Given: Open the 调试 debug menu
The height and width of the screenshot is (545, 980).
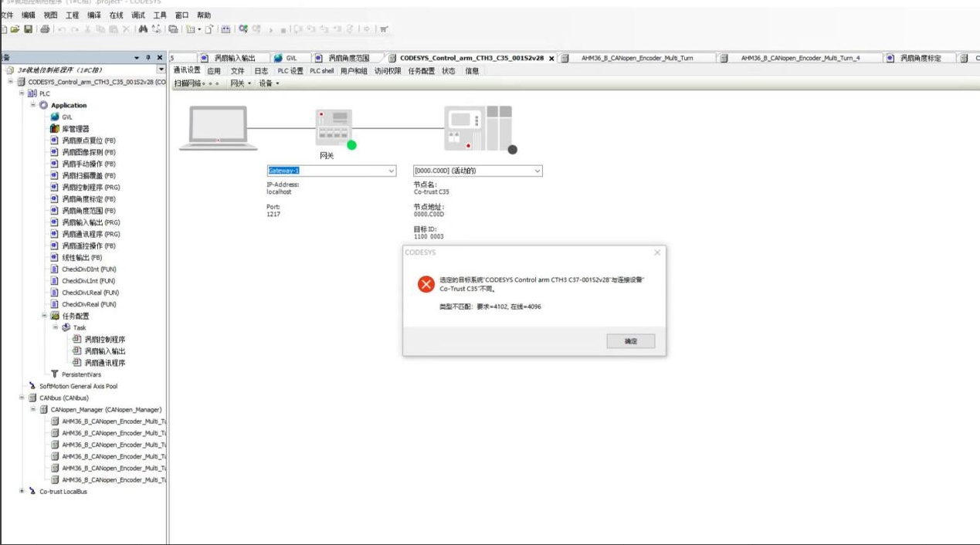Looking at the screenshot, I should [138, 15].
